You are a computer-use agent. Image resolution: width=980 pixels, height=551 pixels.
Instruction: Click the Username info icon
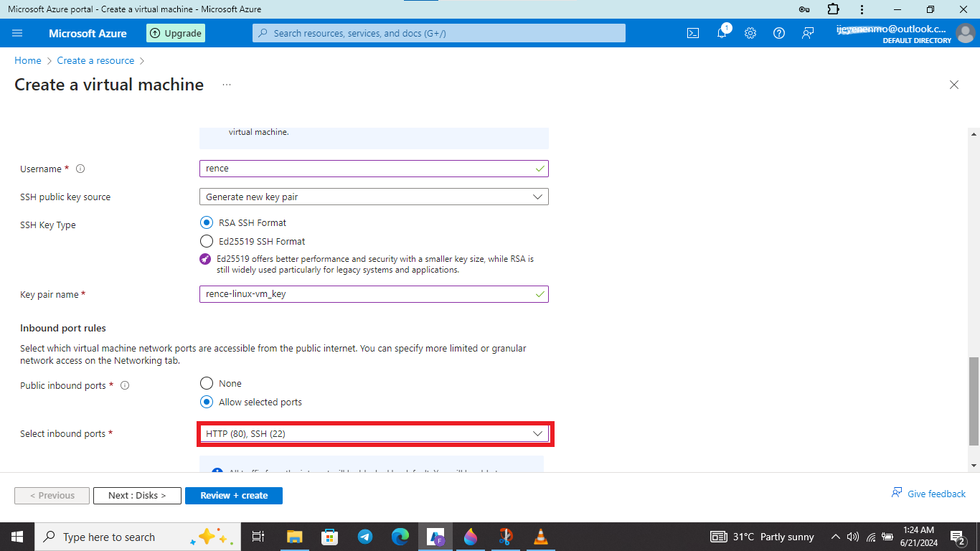pos(80,169)
